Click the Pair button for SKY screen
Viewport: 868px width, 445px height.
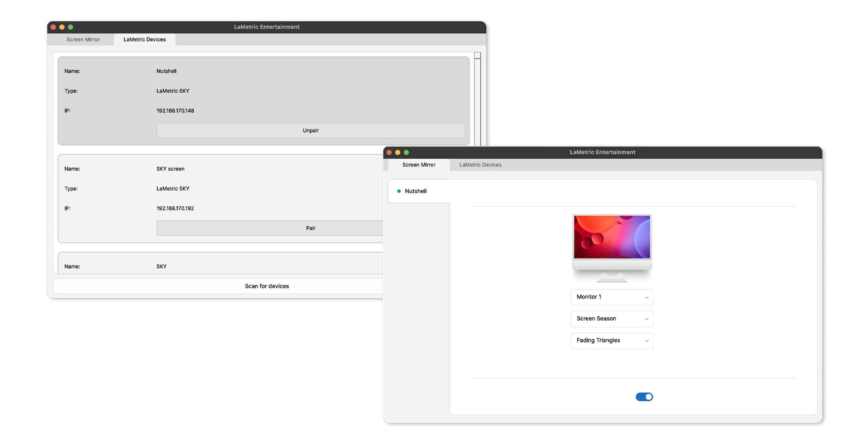(310, 228)
